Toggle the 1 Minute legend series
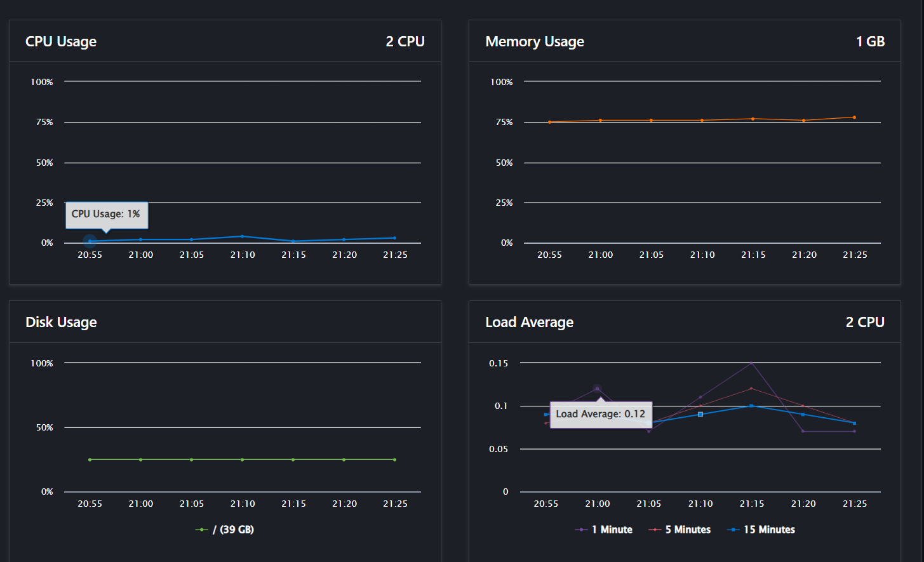The width and height of the screenshot is (924, 562). coord(604,530)
